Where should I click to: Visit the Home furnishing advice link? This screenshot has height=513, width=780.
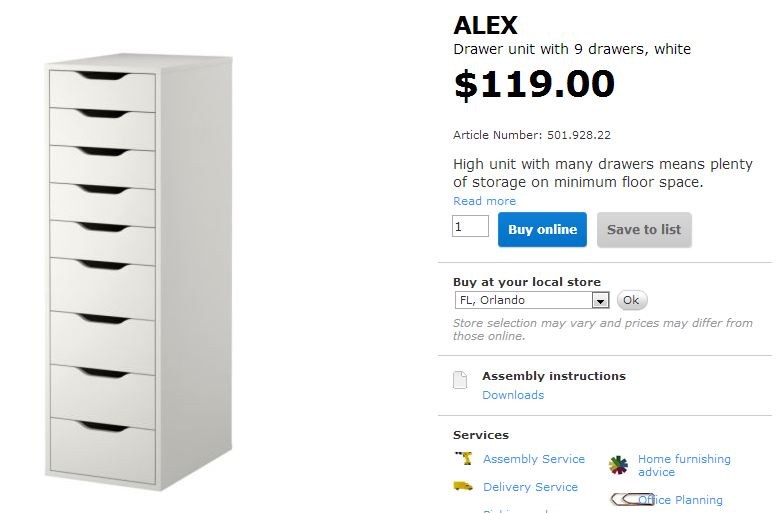pyautogui.click(x=684, y=465)
